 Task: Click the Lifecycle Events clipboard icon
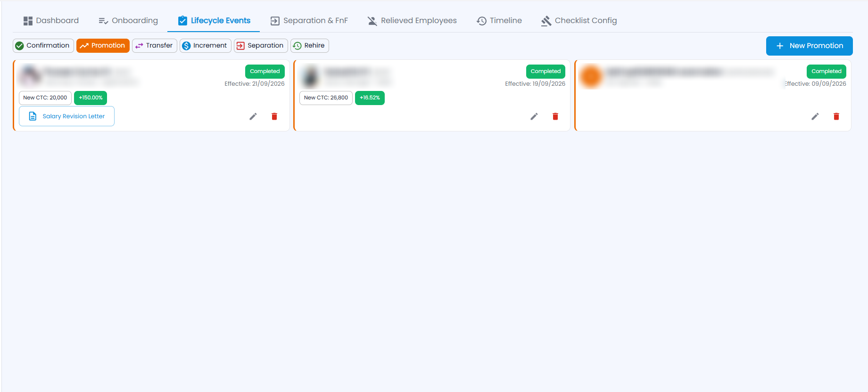pyautogui.click(x=182, y=21)
